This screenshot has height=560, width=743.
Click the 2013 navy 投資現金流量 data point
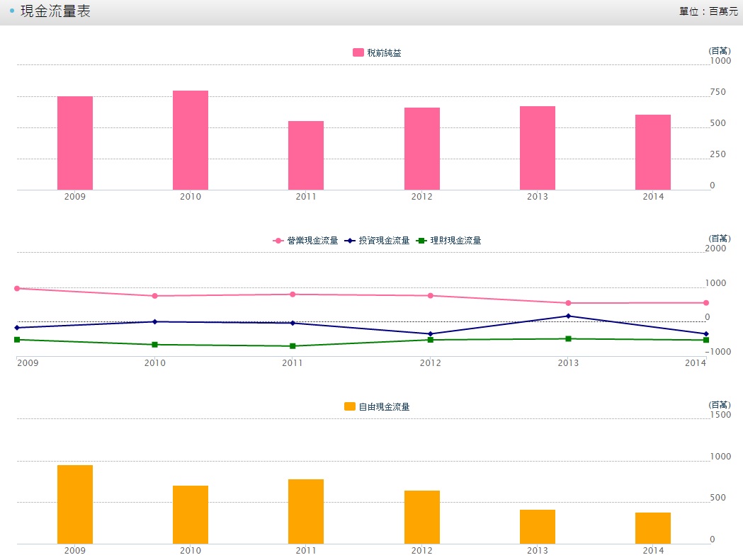click(568, 316)
